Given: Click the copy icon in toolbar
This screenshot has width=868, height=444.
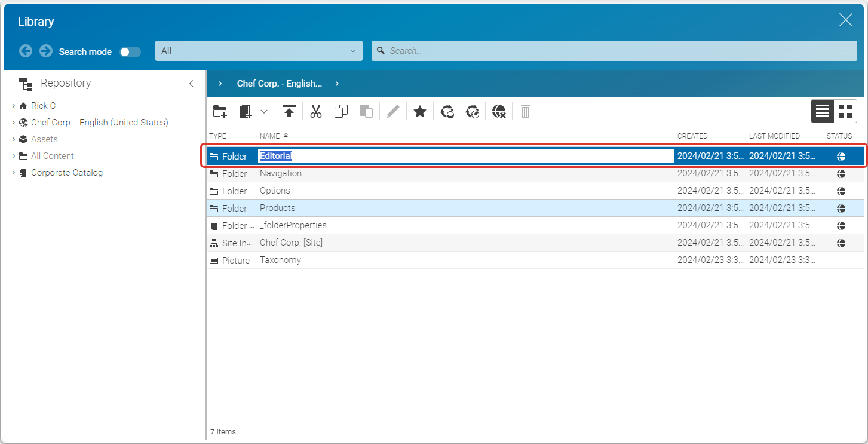Looking at the screenshot, I should pyautogui.click(x=341, y=111).
